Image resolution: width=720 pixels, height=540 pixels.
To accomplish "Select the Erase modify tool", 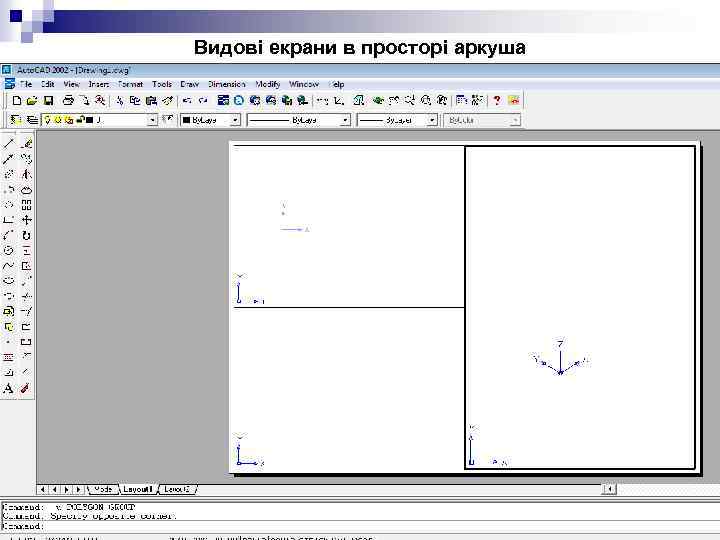I will [26, 144].
